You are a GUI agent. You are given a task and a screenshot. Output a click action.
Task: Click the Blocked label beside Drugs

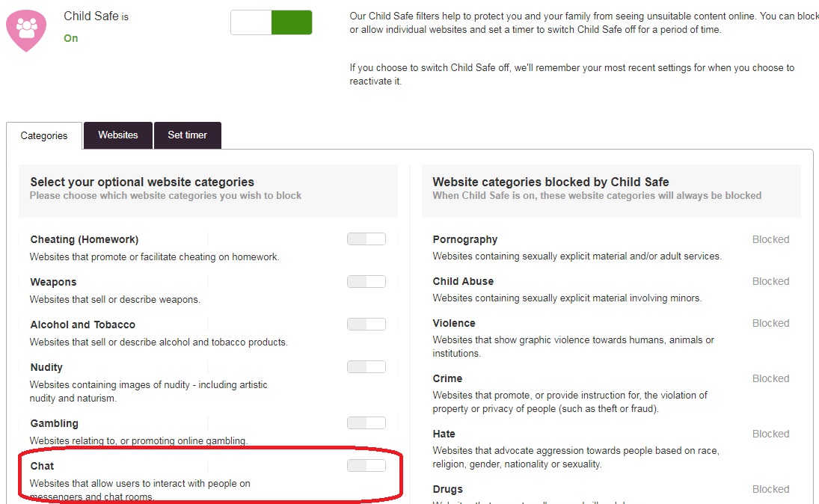pos(770,489)
